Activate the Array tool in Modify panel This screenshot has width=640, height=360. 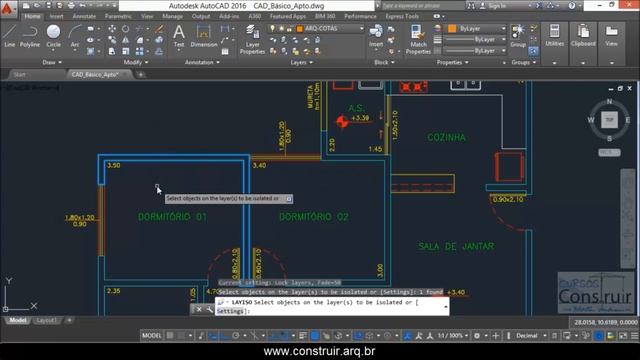(140, 51)
